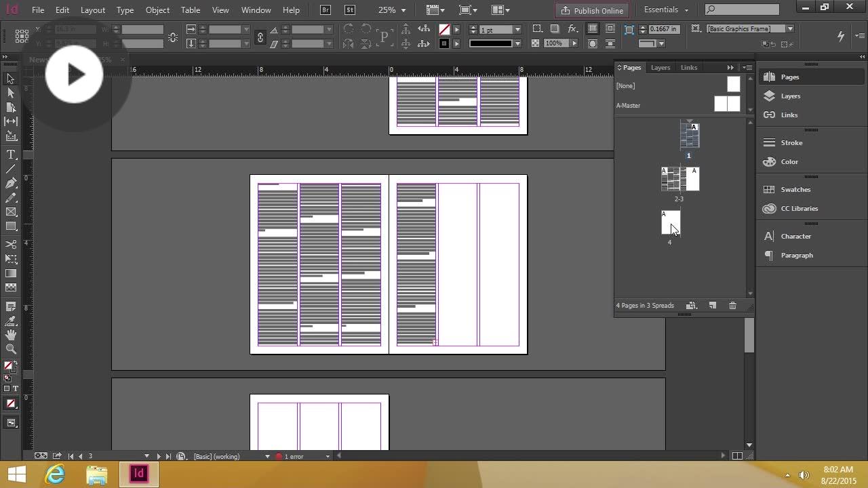This screenshot has width=868, height=488.
Task: Enable wrap around bounding box
Action: [x=610, y=29]
